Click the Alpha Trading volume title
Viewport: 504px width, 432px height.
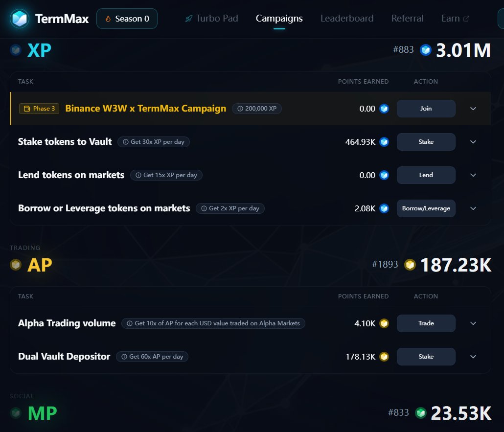click(67, 323)
